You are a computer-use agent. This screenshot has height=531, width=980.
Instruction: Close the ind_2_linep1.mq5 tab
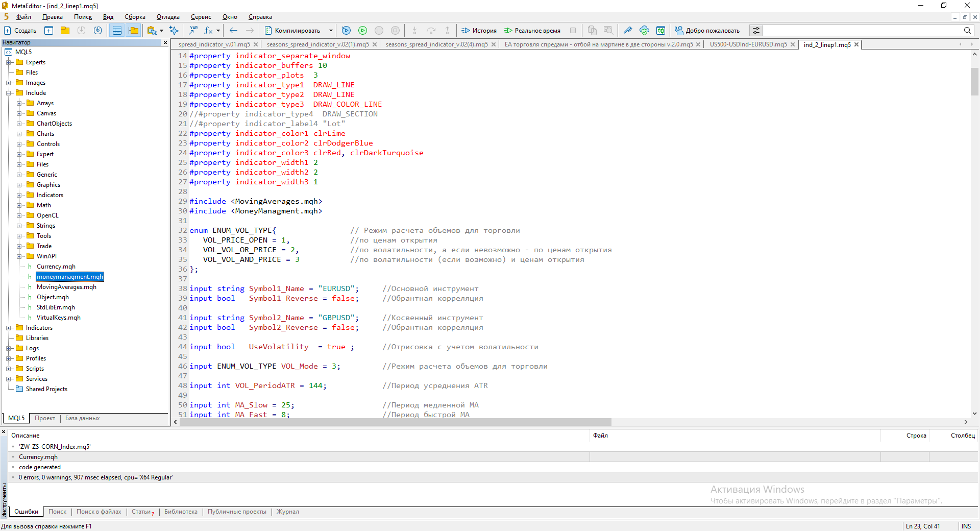856,45
